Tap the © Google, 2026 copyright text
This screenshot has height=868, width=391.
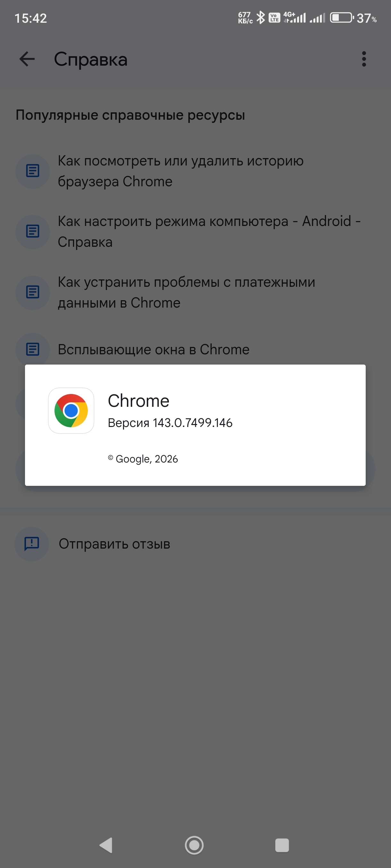[143, 459]
